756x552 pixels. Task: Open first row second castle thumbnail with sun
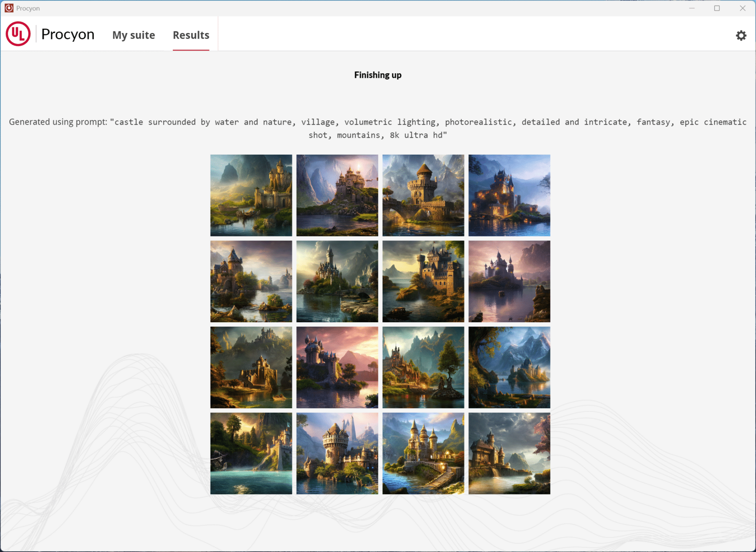click(x=337, y=195)
